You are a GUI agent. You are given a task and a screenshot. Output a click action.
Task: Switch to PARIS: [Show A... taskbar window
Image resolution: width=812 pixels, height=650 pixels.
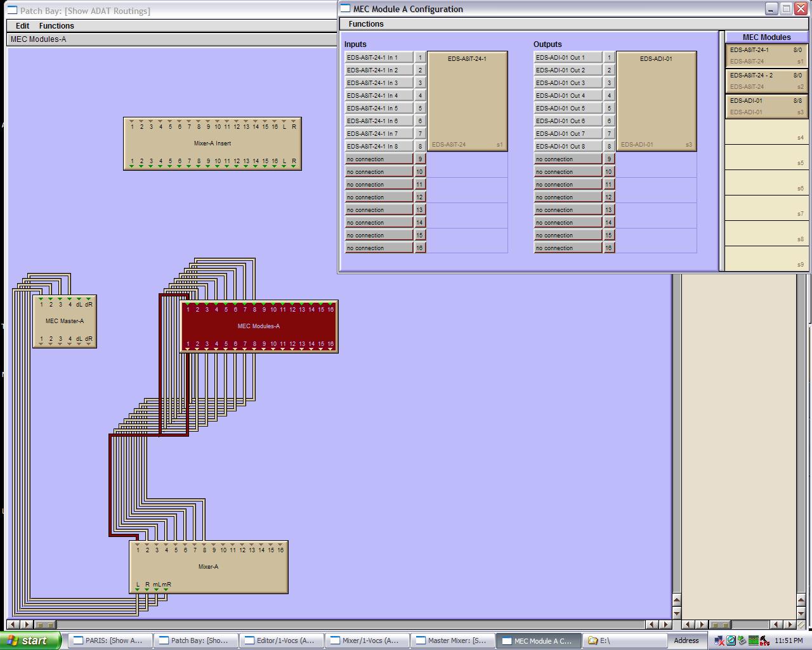pos(110,640)
